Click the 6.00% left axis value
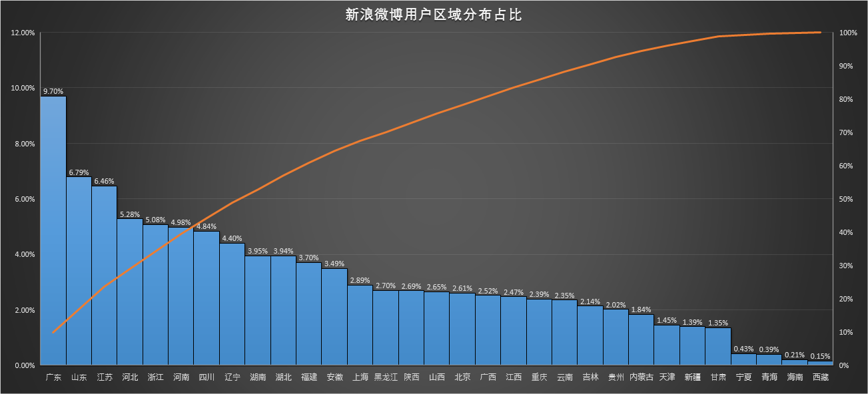Image resolution: width=868 pixels, height=394 pixels. (x=25, y=199)
